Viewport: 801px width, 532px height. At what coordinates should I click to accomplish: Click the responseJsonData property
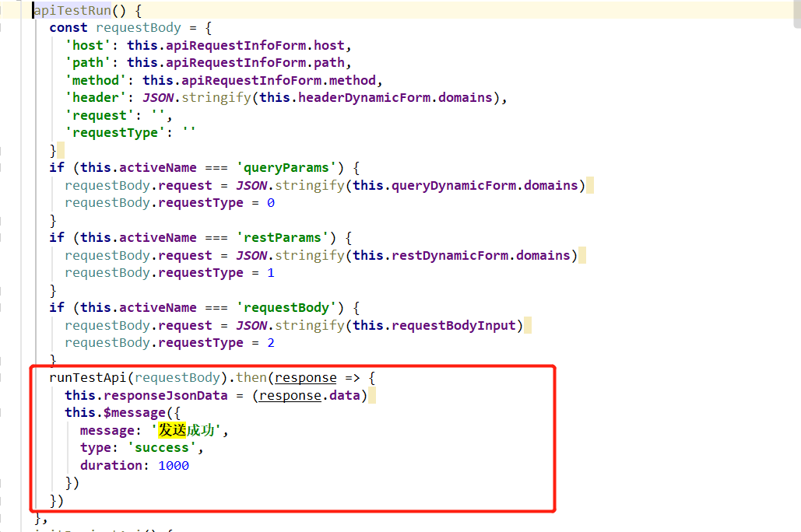(x=166, y=395)
